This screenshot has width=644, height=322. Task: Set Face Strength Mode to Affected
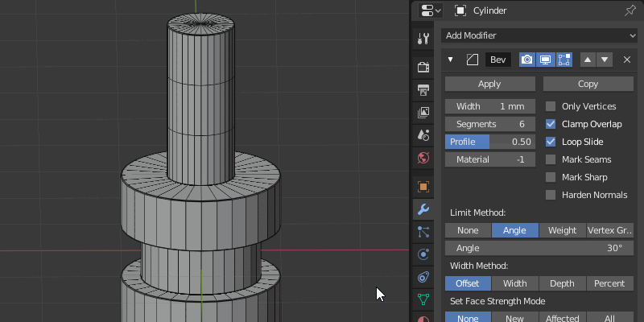click(562, 317)
